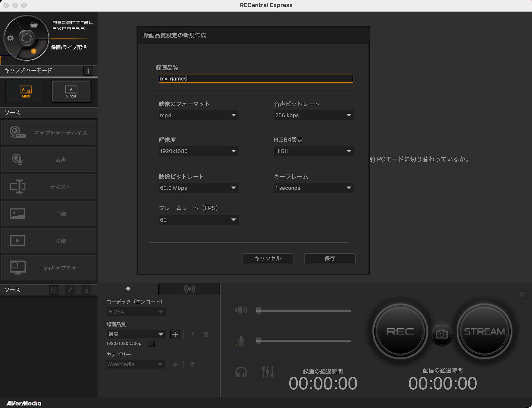Mute the speaker output icon
The height and width of the screenshot is (408, 532).
pos(241,310)
